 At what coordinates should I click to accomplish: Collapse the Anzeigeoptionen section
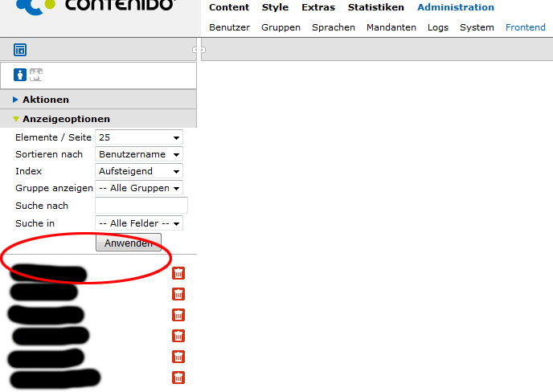pyautogui.click(x=66, y=119)
